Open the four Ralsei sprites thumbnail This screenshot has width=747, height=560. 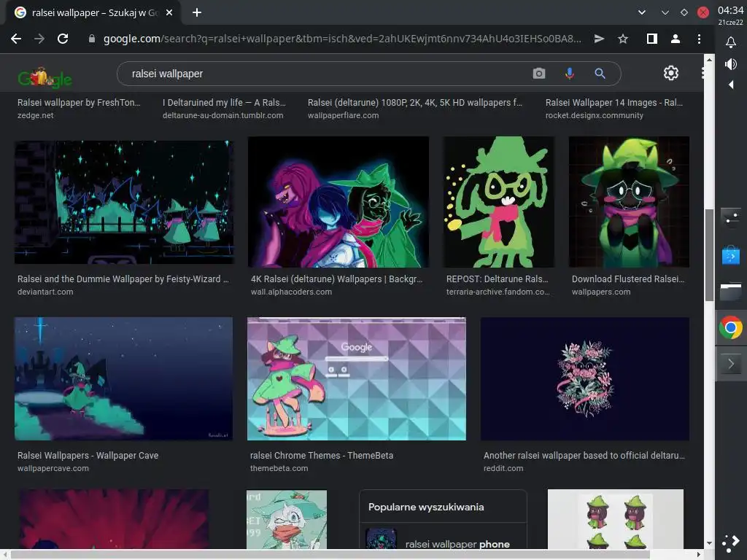coord(616,519)
